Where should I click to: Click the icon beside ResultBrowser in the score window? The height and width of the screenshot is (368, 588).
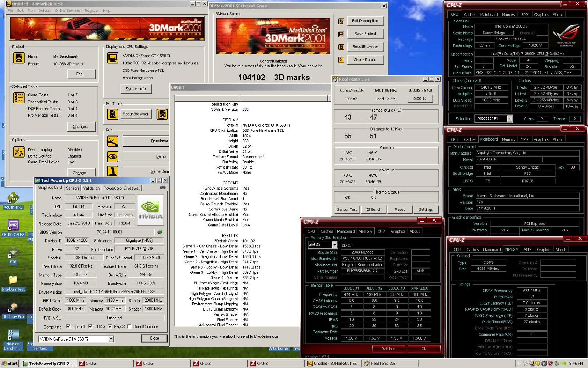click(341, 47)
